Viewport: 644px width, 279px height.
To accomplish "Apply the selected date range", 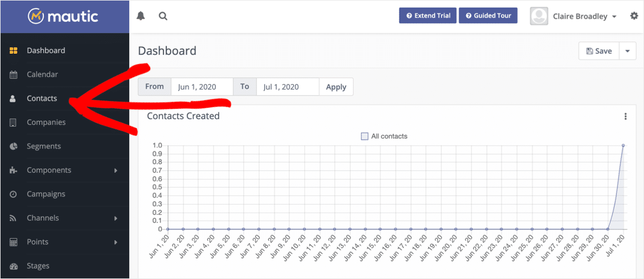I will click(x=336, y=87).
